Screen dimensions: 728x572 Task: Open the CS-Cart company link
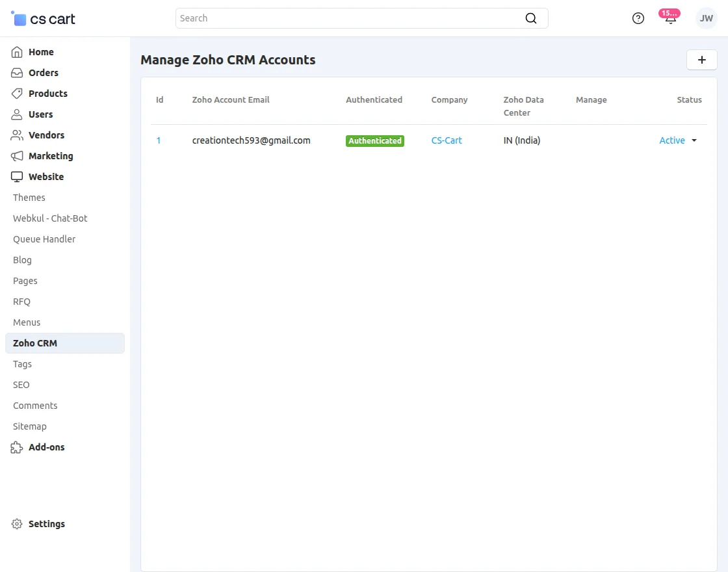(x=447, y=140)
